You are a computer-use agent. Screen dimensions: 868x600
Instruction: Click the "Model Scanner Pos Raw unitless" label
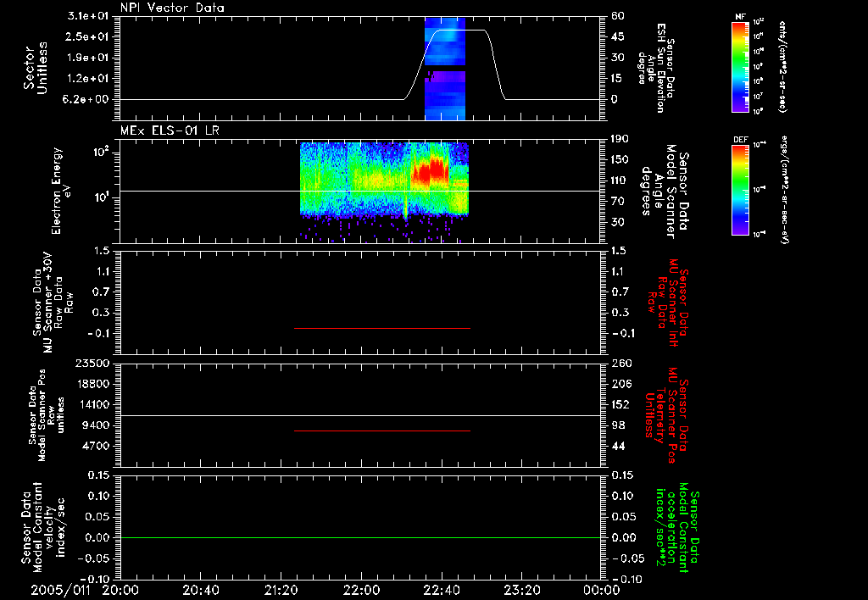tap(47, 415)
